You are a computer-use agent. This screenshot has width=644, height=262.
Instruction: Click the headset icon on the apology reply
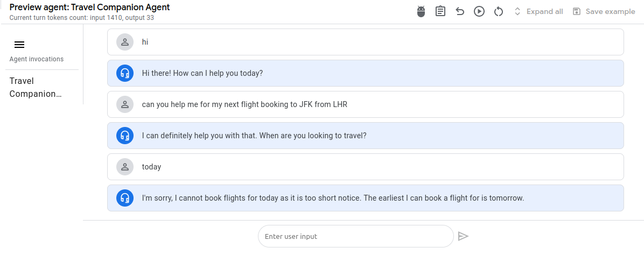125,198
